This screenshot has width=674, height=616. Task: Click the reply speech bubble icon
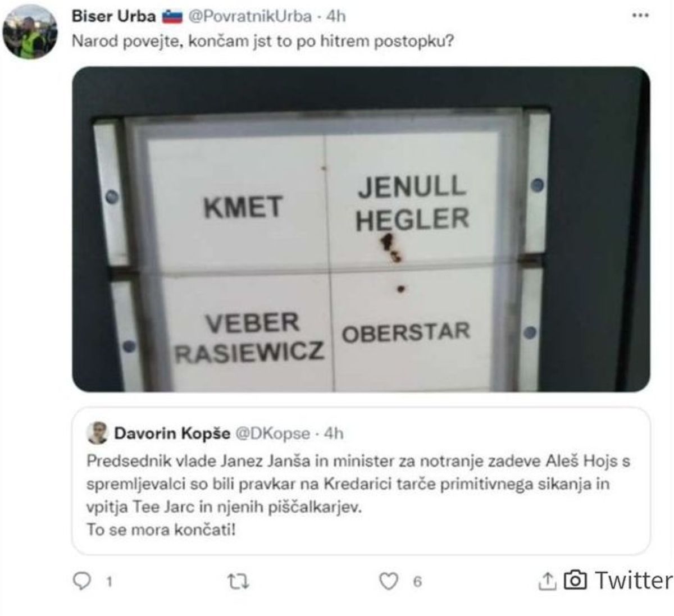coord(82,582)
